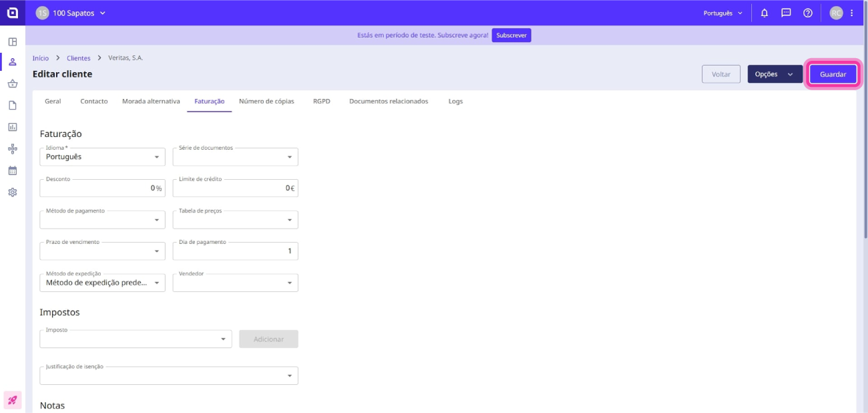Click the Impostos section heading
This screenshot has width=868, height=413.
[59, 312]
